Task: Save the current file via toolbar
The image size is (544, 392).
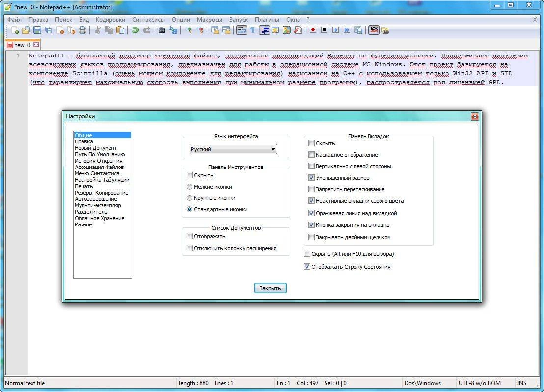Action: [37, 30]
